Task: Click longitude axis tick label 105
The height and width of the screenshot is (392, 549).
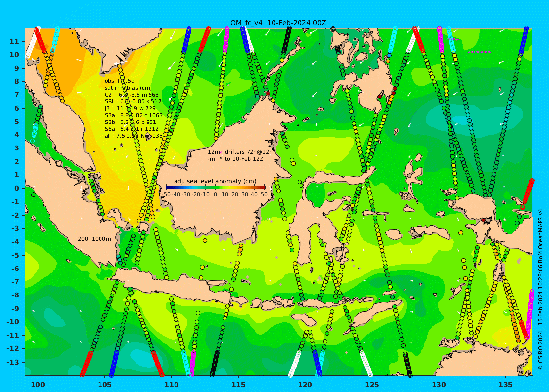Action: (x=105, y=384)
